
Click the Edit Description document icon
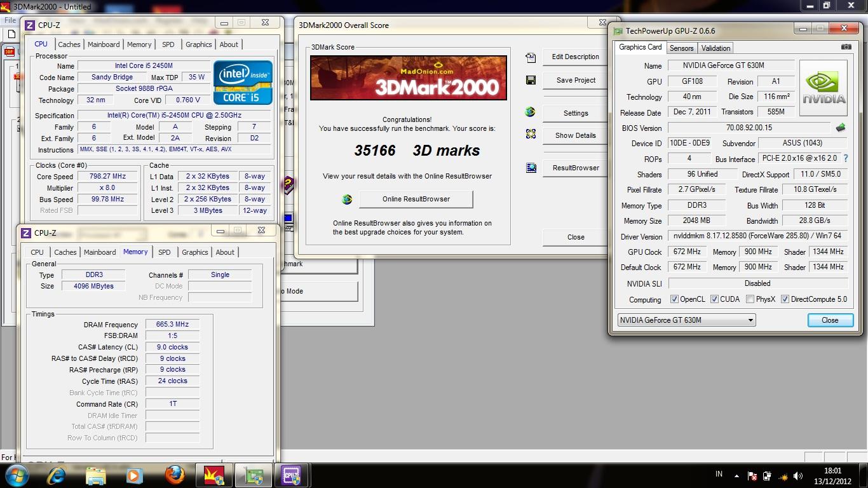(x=531, y=57)
